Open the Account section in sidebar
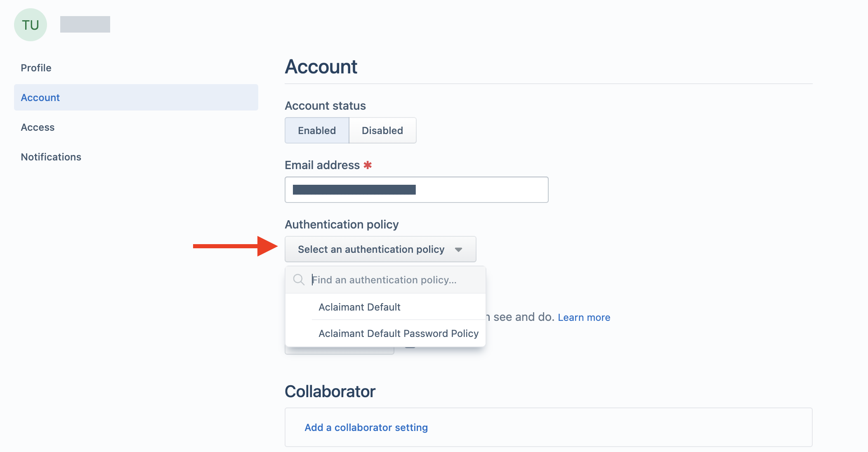The height and width of the screenshot is (452, 868). [136, 97]
